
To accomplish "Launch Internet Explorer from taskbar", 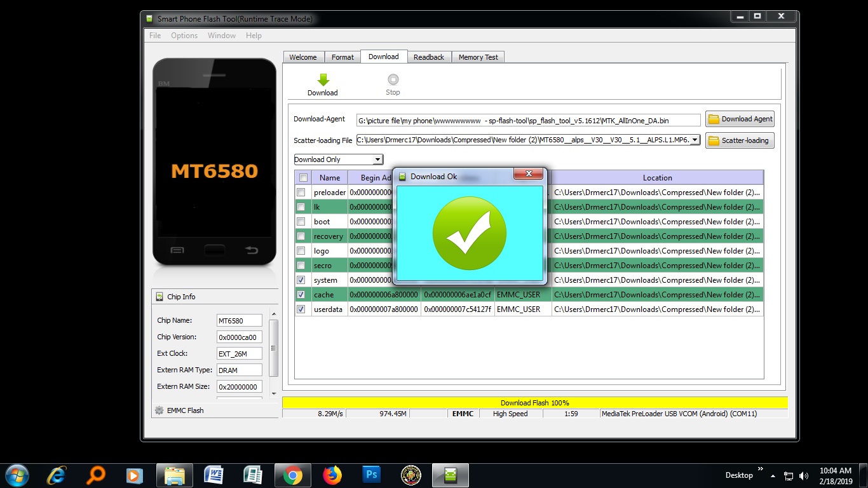I will 57,475.
